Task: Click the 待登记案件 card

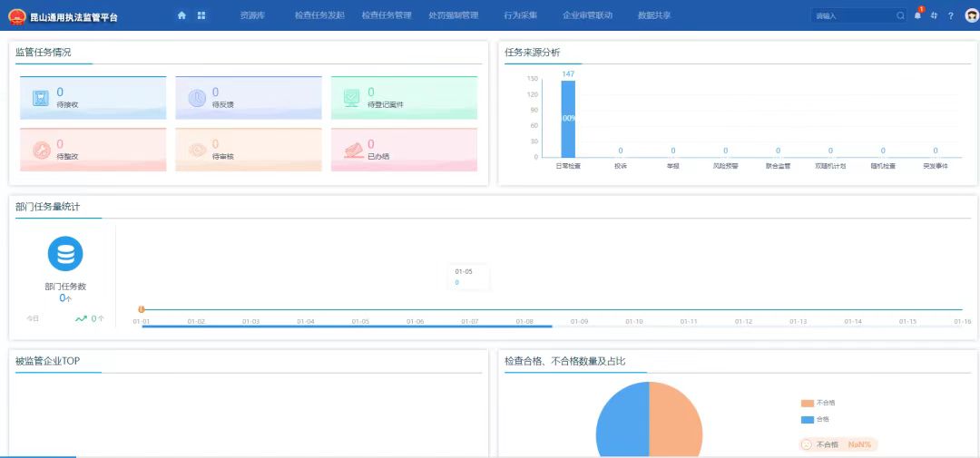Action: tap(404, 98)
